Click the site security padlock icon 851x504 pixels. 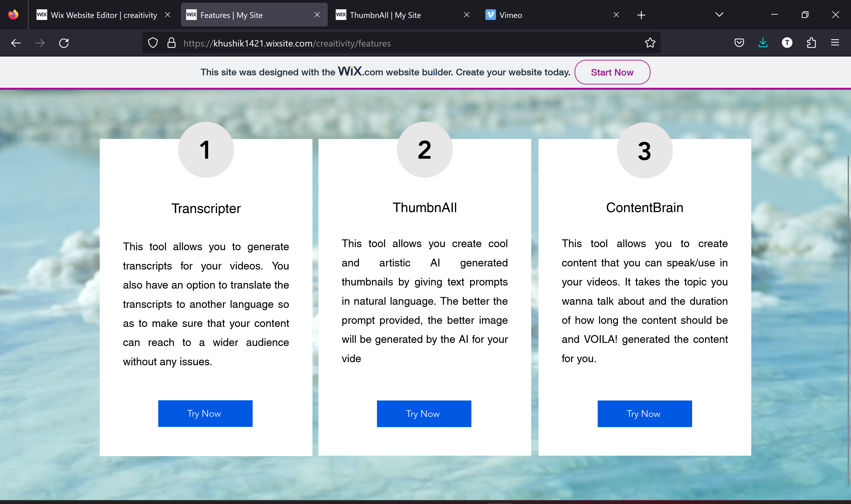(x=172, y=43)
